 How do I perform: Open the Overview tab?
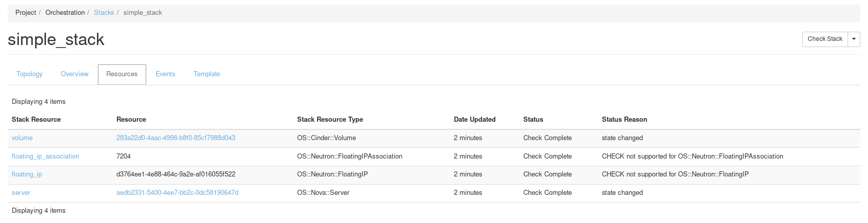point(75,74)
